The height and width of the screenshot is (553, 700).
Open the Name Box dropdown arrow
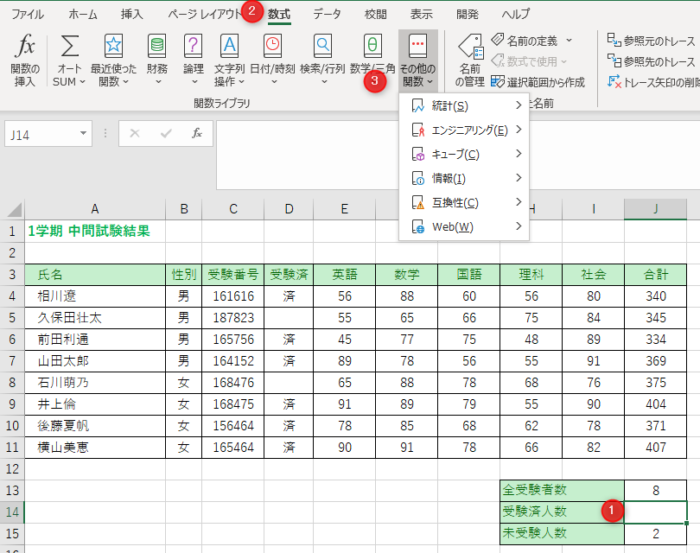coord(82,133)
